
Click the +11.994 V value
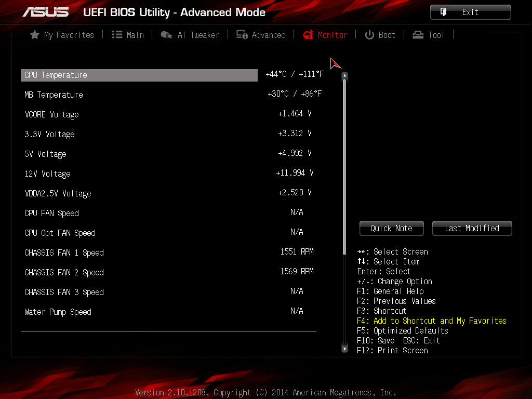click(295, 172)
